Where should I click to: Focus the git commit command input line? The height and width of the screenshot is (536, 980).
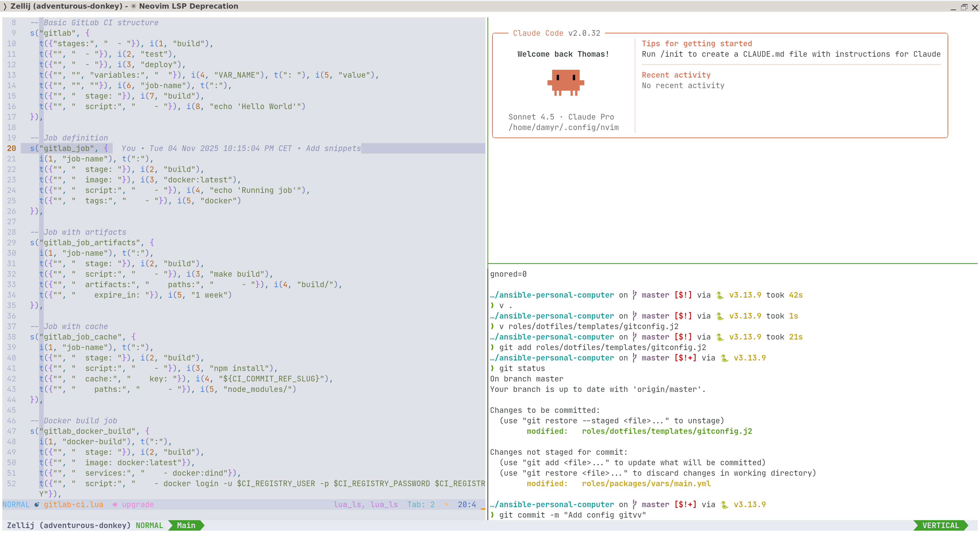tap(572, 515)
